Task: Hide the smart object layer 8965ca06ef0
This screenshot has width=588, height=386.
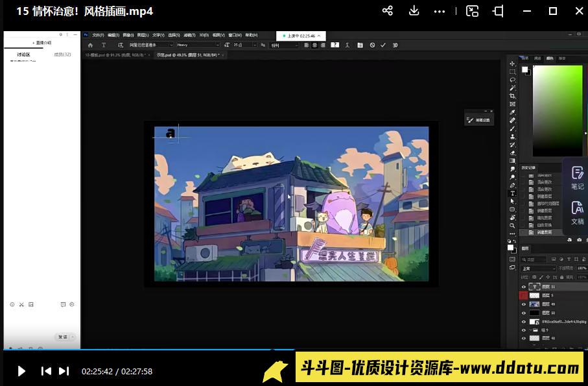Action: click(524, 322)
